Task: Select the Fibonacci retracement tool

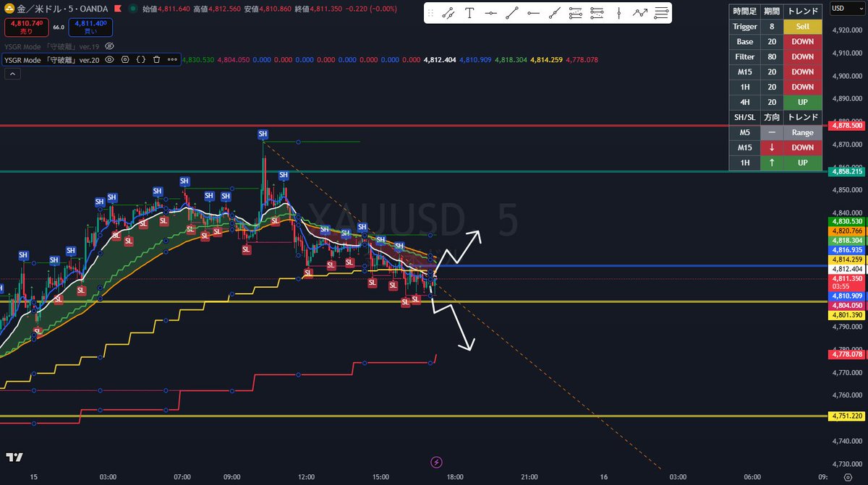Action: [576, 13]
